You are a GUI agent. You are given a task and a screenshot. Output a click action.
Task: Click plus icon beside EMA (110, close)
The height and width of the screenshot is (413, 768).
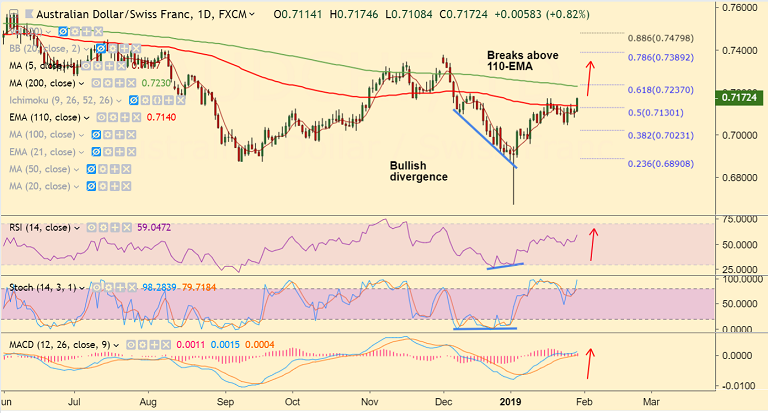pyautogui.click(x=125, y=118)
